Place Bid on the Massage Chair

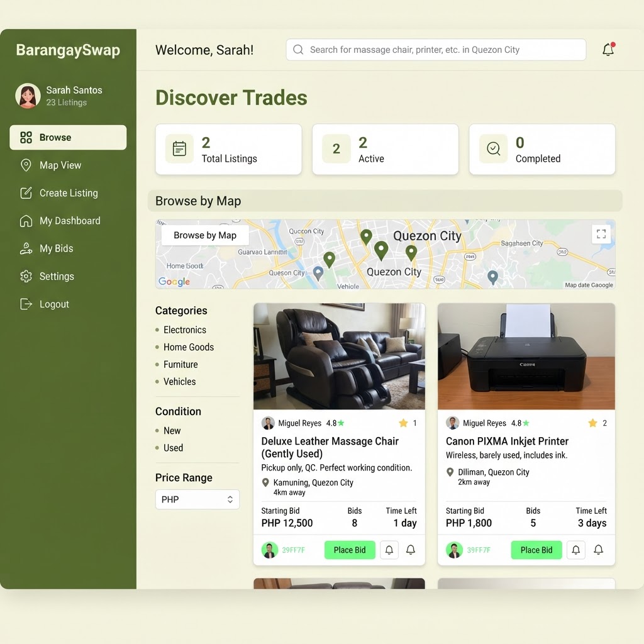pyautogui.click(x=350, y=550)
